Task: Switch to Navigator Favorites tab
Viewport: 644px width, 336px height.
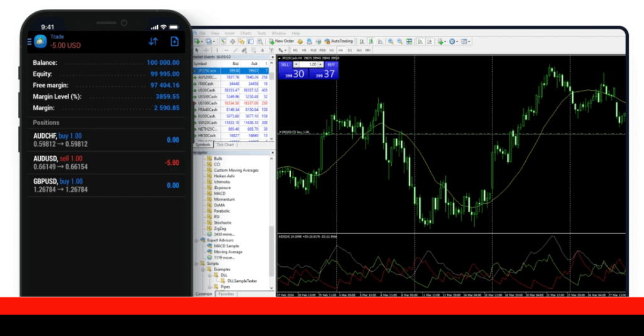Action: [x=226, y=294]
